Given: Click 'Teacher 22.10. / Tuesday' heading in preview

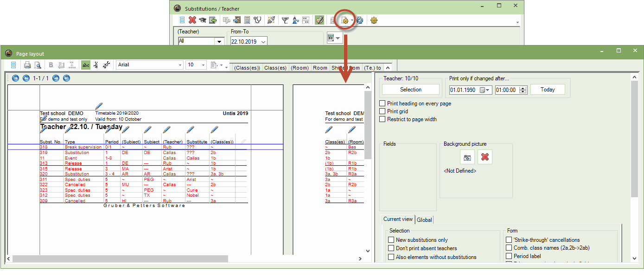Looking at the screenshot, I should click(81, 127).
